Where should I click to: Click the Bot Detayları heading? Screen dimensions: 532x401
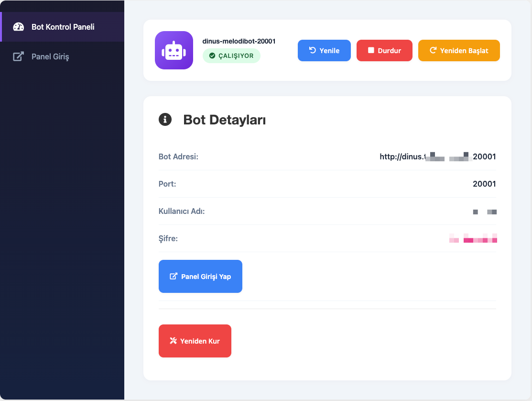(224, 120)
